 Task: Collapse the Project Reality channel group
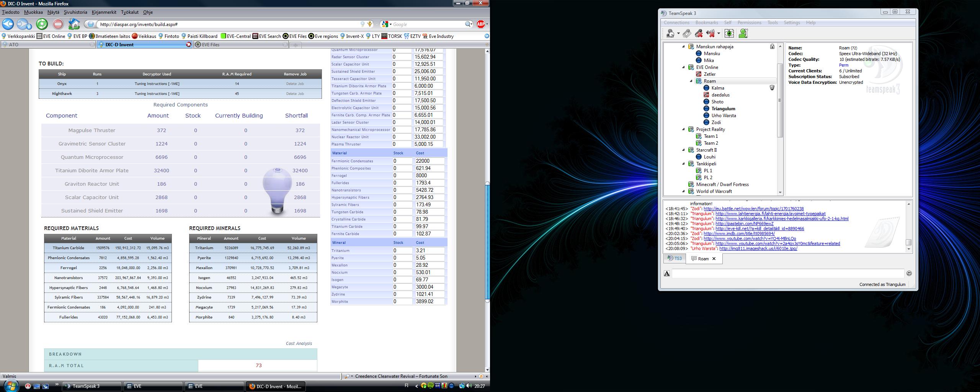[x=684, y=129]
